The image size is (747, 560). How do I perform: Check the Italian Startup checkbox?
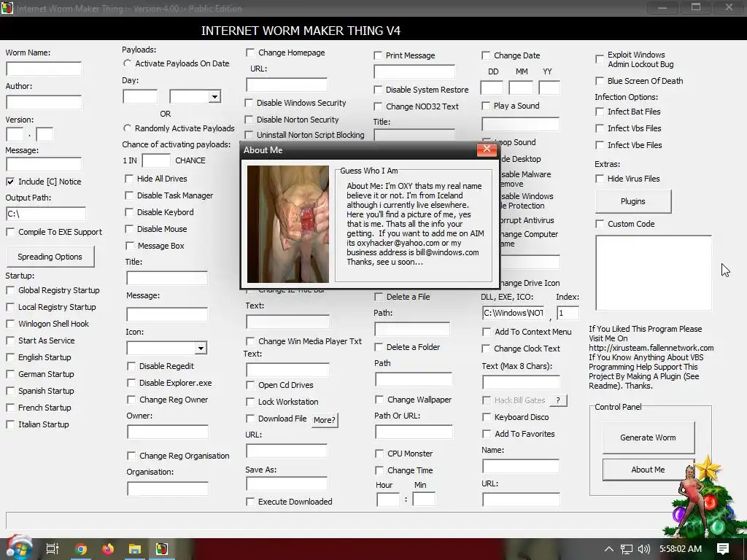[10, 424]
